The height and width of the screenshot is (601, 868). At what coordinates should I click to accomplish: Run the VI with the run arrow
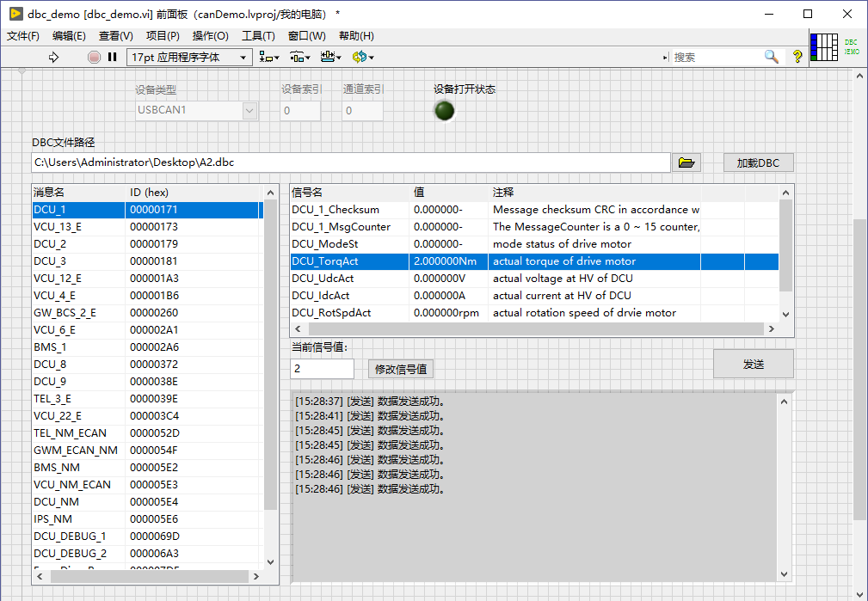[53, 57]
